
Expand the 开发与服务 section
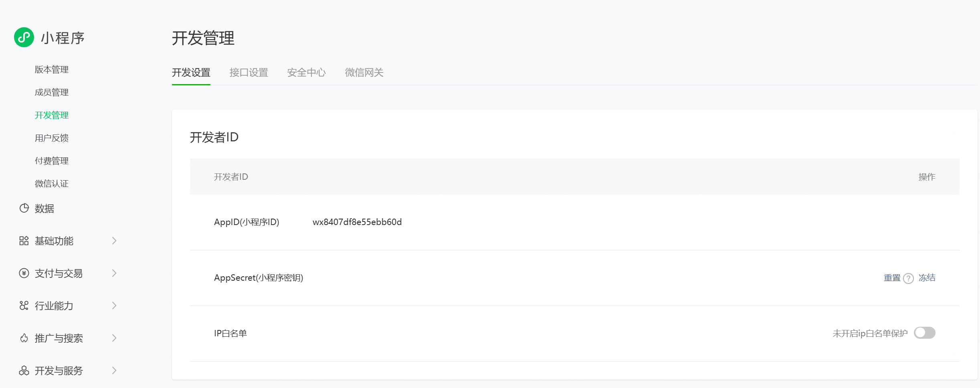115,370
